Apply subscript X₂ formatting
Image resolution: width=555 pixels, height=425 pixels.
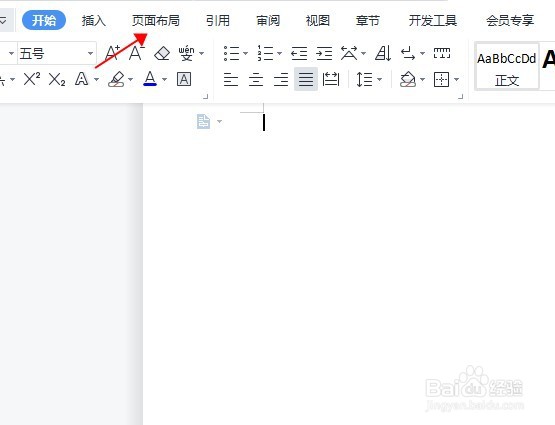[x=57, y=79]
